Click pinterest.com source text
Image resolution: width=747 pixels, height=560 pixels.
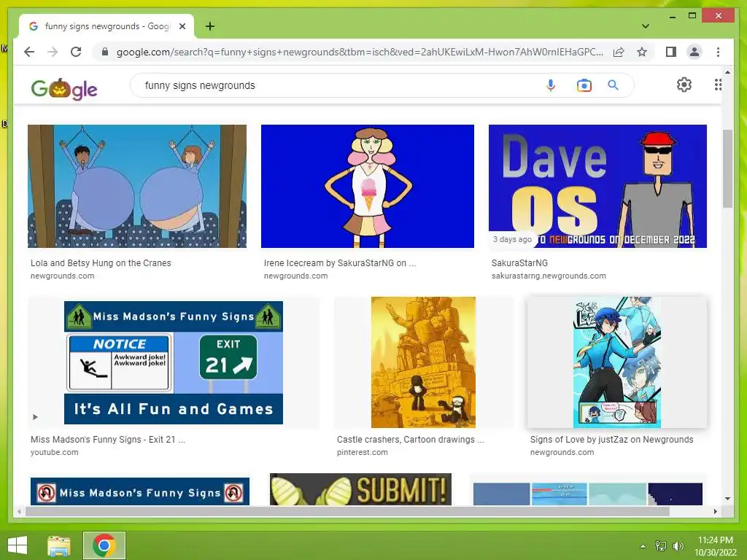click(x=362, y=452)
